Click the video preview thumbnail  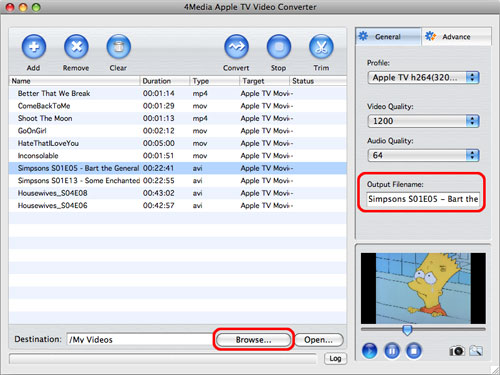pos(423,288)
